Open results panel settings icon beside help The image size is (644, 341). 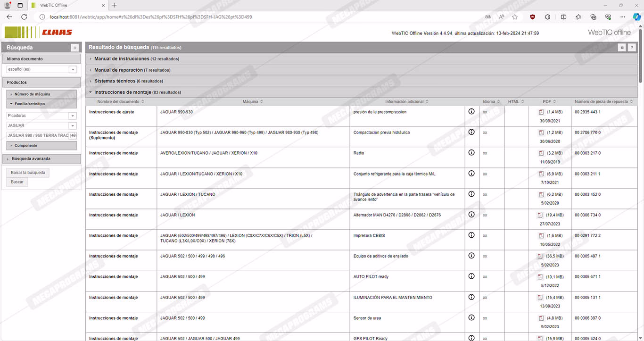point(622,48)
